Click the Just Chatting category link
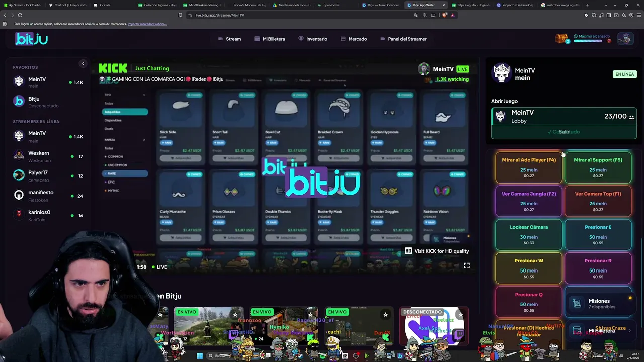Image resolution: width=644 pixels, height=362 pixels. pyautogui.click(x=152, y=68)
